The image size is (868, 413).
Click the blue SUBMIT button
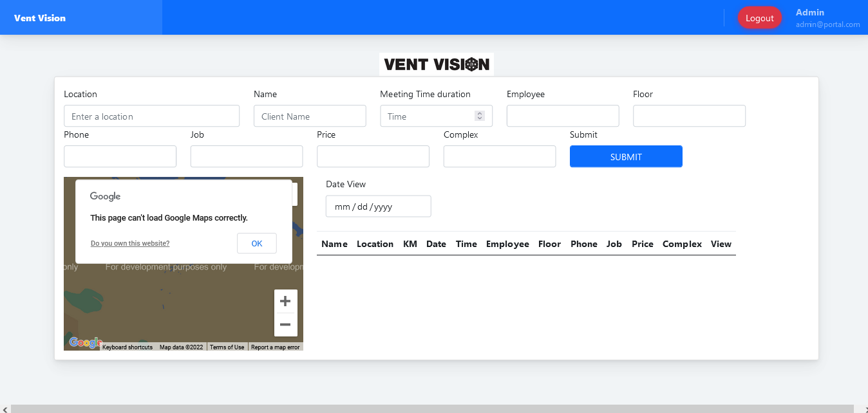tap(626, 156)
